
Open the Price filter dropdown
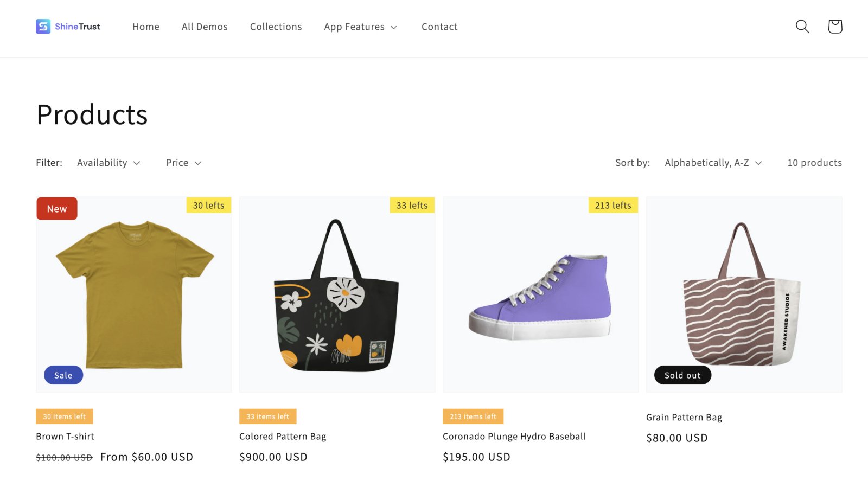coord(183,163)
